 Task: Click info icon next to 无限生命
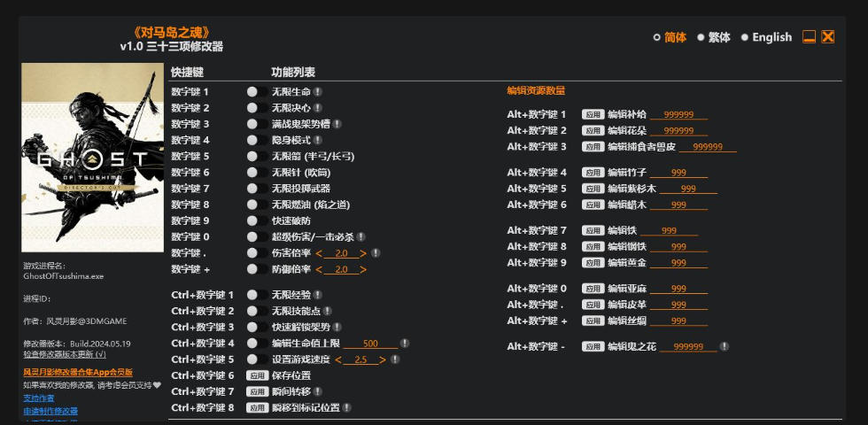[x=318, y=92]
